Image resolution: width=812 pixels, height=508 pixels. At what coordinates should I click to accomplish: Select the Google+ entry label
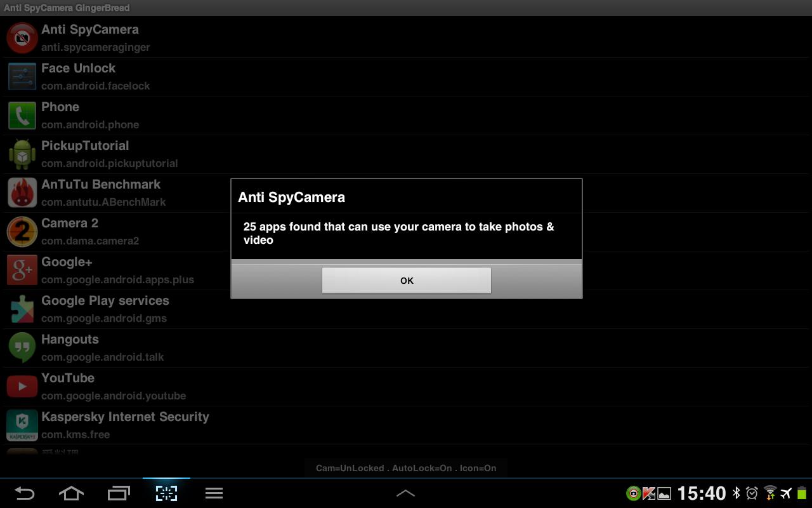point(67,262)
